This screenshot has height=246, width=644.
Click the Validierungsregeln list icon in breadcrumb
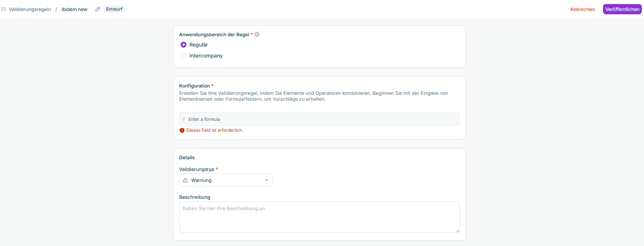click(x=4, y=9)
